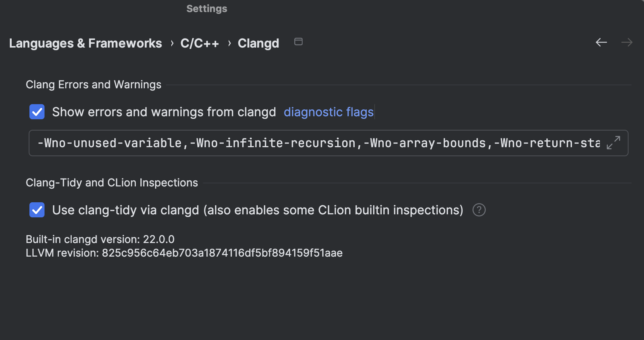Click the forward navigation arrow
The height and width of the screenshot is (340, 644).
click(x=626, y=43)
